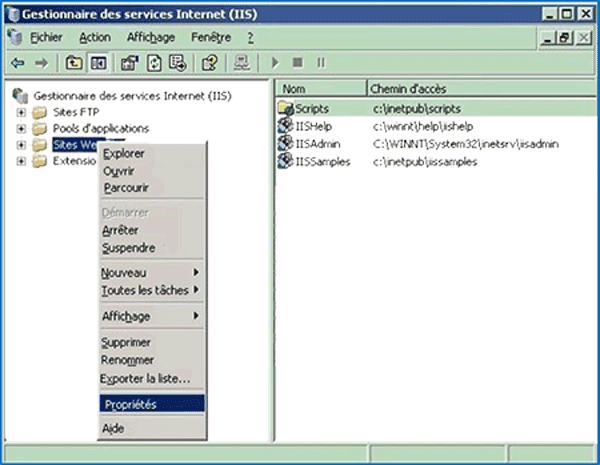Choose Aide in the context menu
Image resolution: width=600 pixels, height=465 pixels.
pyautogui.click(x=152, y=428)
